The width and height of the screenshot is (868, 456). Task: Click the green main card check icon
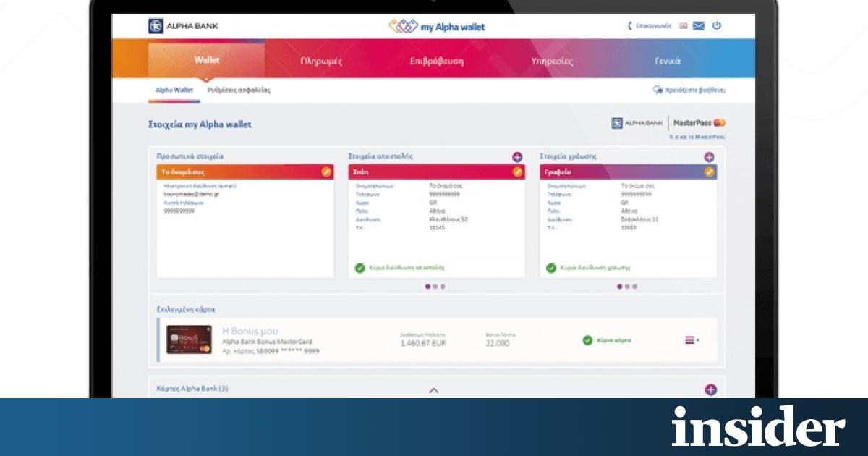coord(587,340)
